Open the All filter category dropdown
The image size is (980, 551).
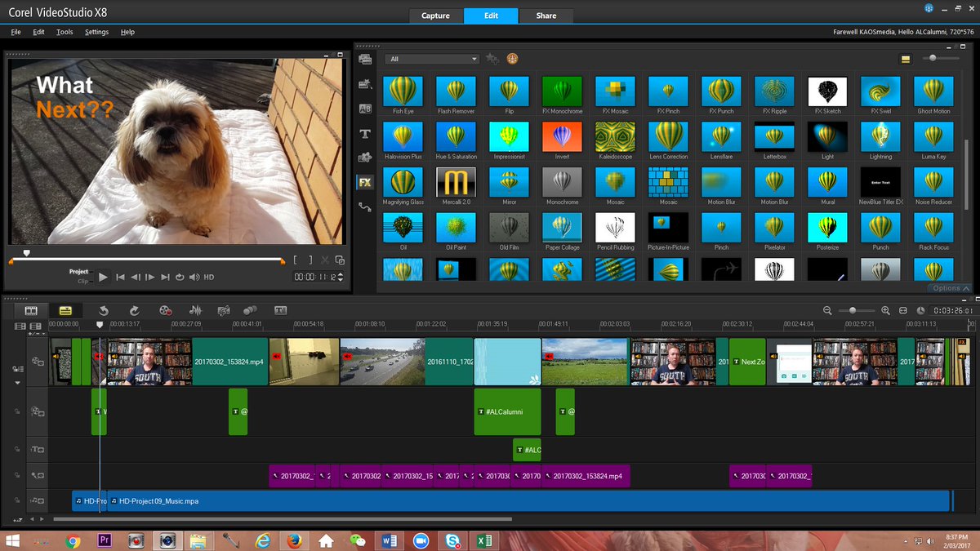pyautogui.click(x=432, y=59)
